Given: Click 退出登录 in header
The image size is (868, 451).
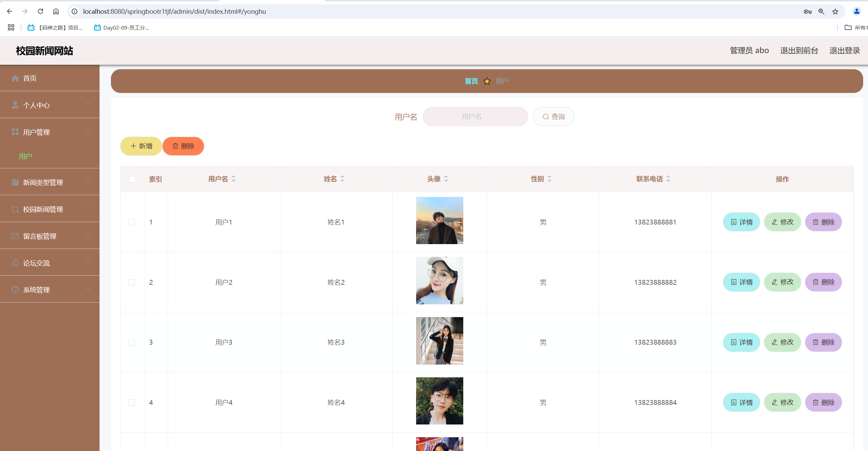Looking at the screenshot, I should [845, 51].
